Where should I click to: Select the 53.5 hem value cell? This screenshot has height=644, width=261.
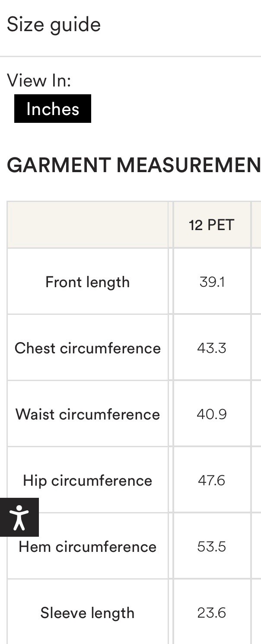point(212,547)
